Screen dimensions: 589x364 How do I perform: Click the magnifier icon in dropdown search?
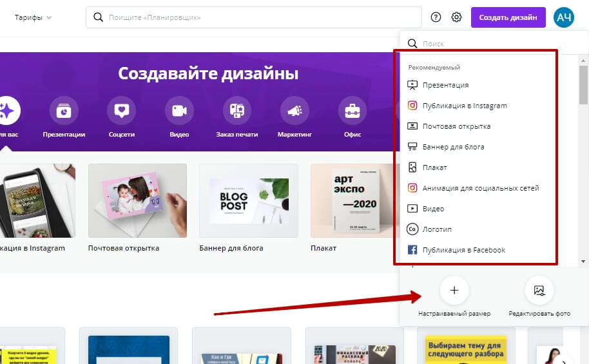pos(412,44)
